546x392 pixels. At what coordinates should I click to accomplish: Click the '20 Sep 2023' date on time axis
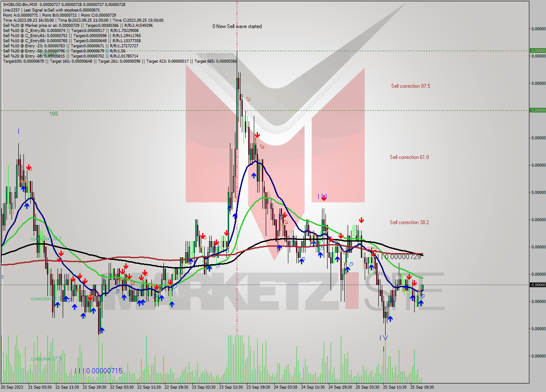tap(13, 387)
